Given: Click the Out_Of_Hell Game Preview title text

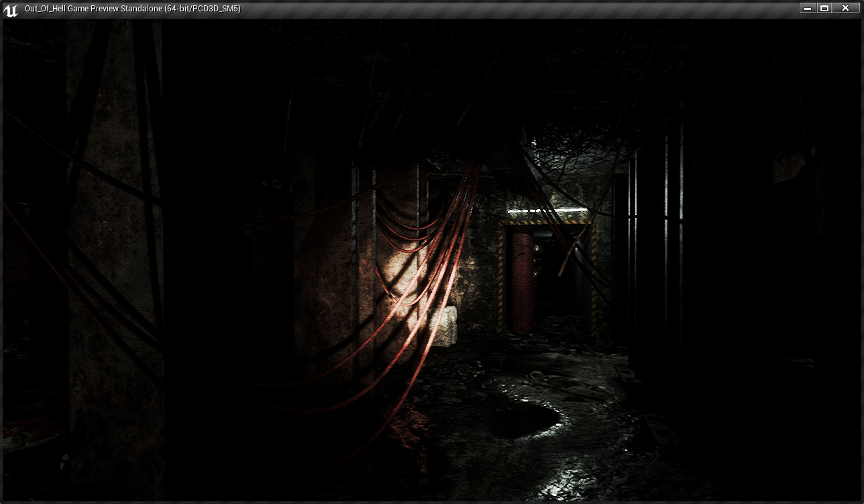Looking at the screenshot, I should (x=132, y=9).
